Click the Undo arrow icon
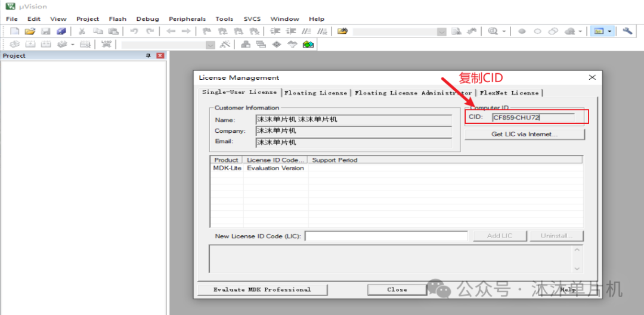 tap(134, 31)
